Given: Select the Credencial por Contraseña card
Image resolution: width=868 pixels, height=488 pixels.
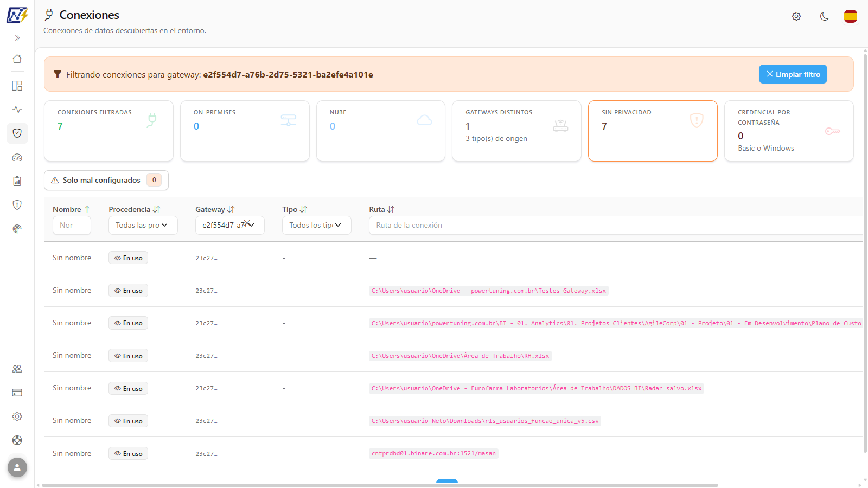Looking at the screenshot, I should (x=789, y=131).
